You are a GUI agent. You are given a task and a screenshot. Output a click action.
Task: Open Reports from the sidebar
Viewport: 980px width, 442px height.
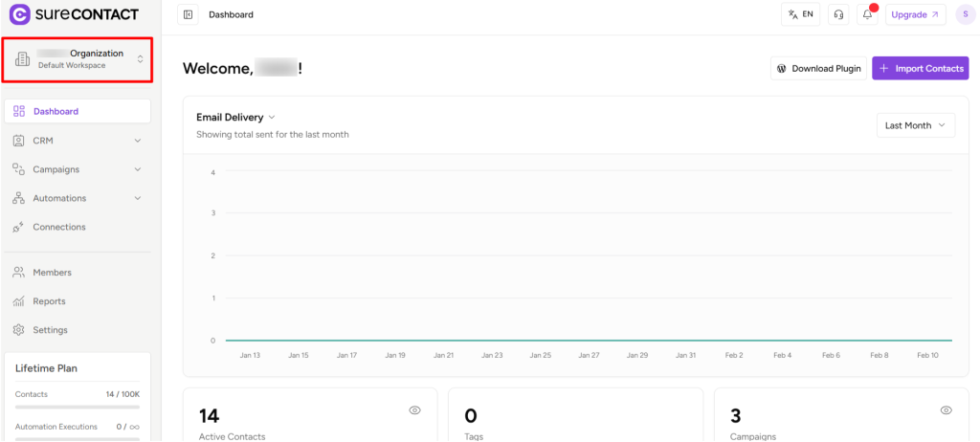49,301
